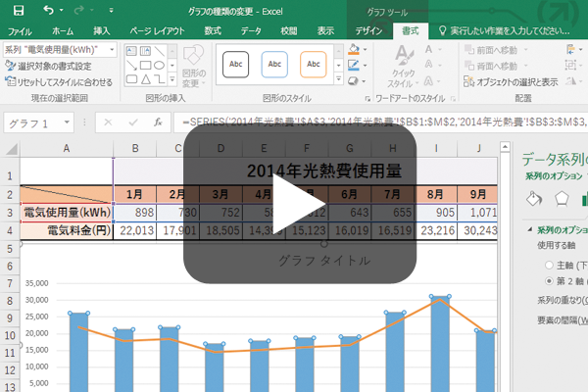Open the shape effects dropdown arrow
Image resolution: width=588 pixels, height=392 pixels.
[x=365, y=81]
